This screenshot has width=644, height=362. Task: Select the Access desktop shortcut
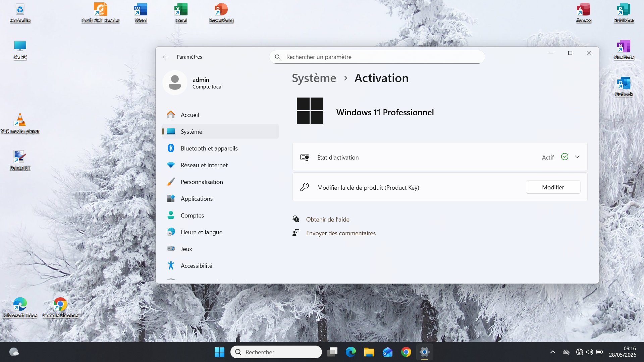click(x=584, y=13)
